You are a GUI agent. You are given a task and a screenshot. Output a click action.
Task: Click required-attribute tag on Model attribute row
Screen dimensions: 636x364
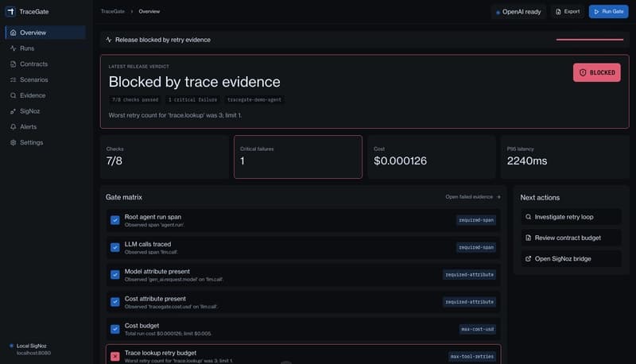[469, 275]
